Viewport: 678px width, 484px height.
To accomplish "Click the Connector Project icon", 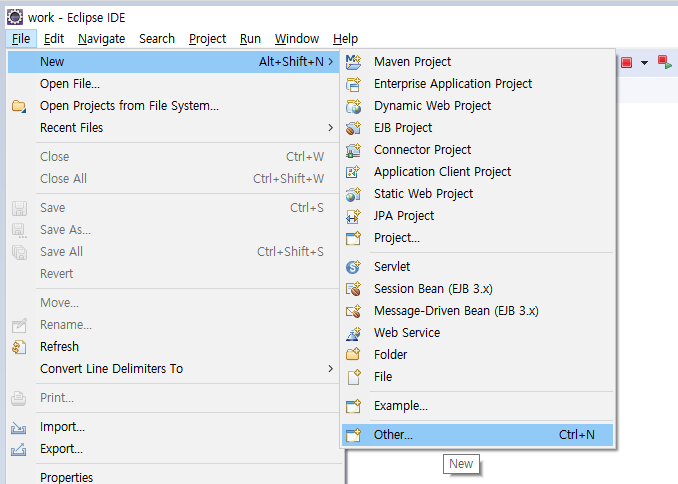I will [x=353, y=150].
